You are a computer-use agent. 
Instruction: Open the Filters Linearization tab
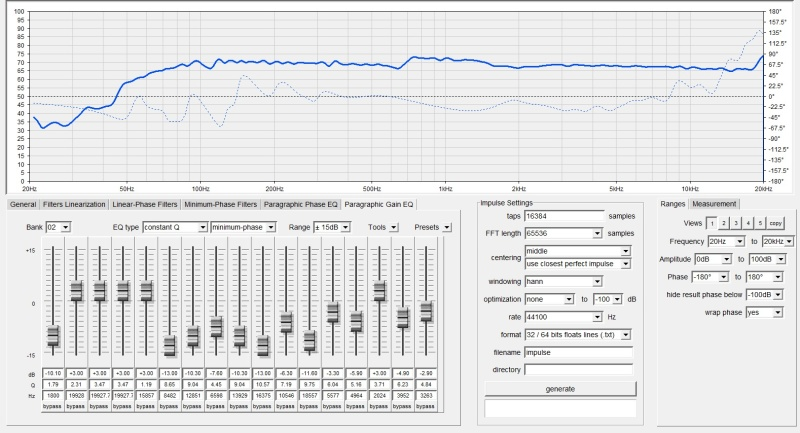(x=74, y=204)
